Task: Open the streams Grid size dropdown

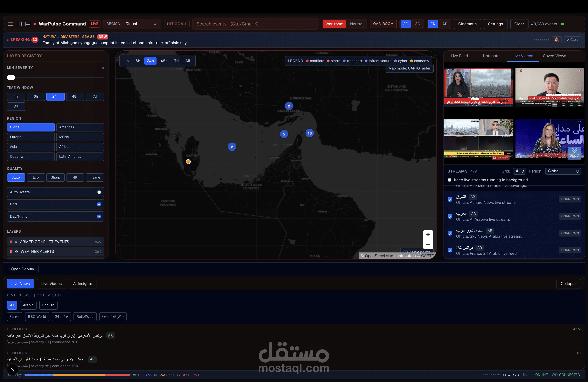Action: [x=519, y=171]
